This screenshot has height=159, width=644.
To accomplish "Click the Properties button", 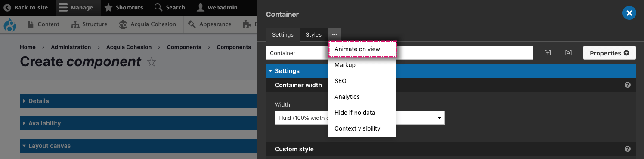I will point(610,53).
